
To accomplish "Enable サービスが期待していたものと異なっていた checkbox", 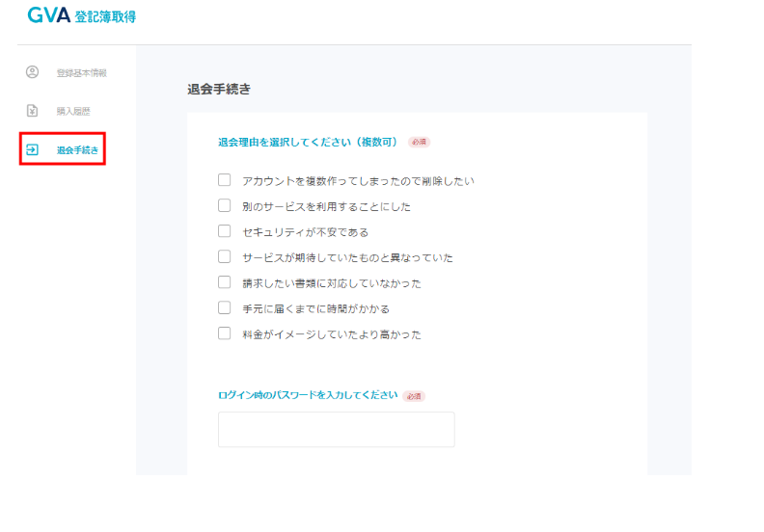I will (x=224, y=256).
